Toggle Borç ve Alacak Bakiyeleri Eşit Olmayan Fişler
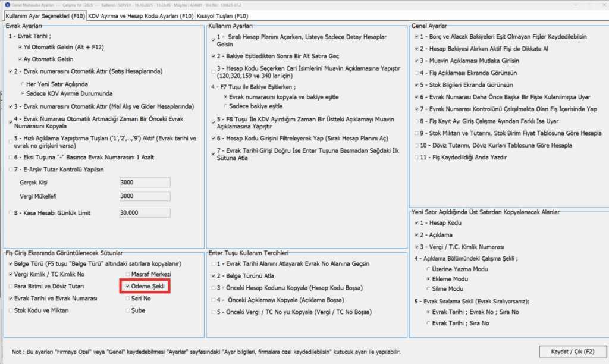609x364 pixels. [x=416, y=36]
